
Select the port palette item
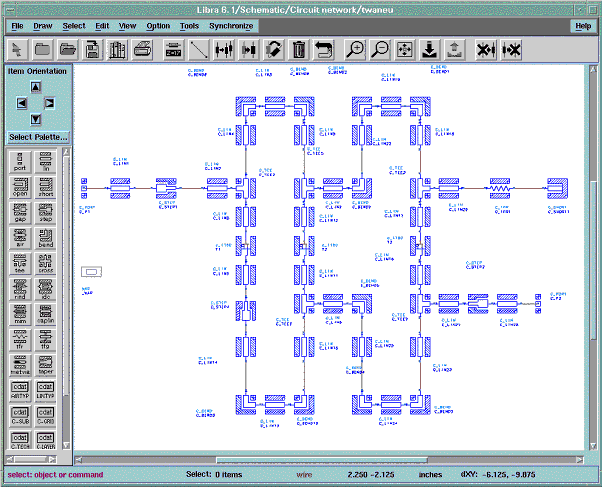click(20, 162)
